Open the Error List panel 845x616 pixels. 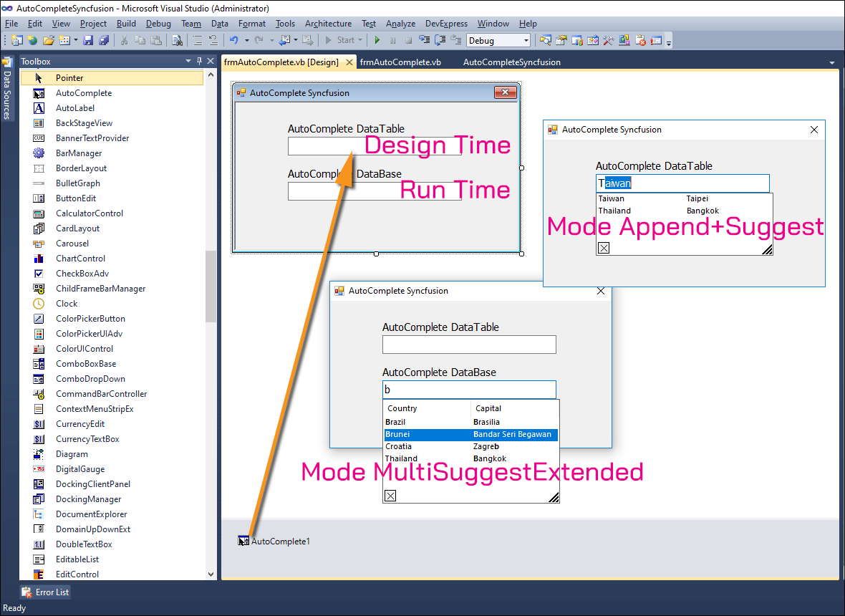tap(45, 592)
